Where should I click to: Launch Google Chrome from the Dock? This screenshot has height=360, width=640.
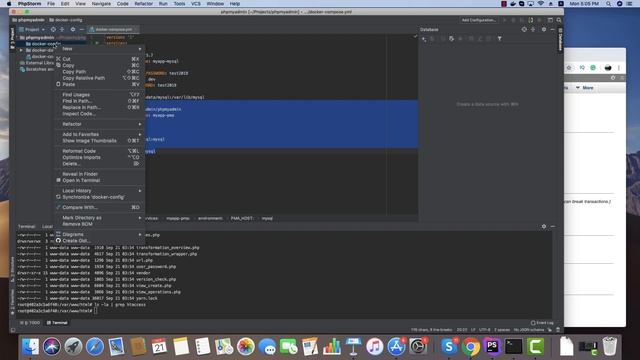click(471, 347)
